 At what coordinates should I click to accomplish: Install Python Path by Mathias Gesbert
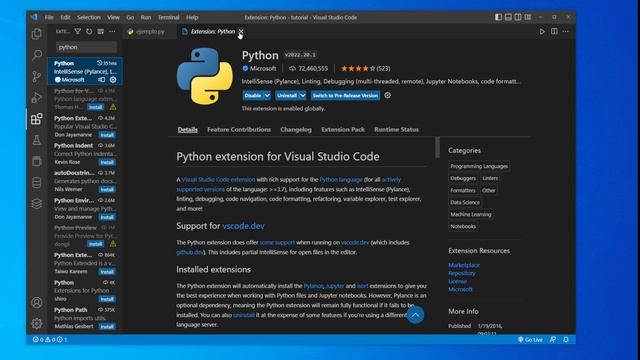pos(107,327)
